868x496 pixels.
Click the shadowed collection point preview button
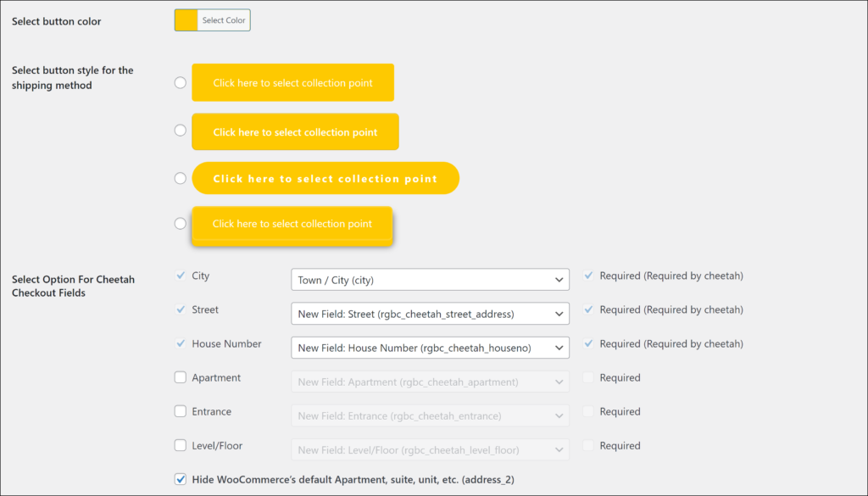(292, 225)
